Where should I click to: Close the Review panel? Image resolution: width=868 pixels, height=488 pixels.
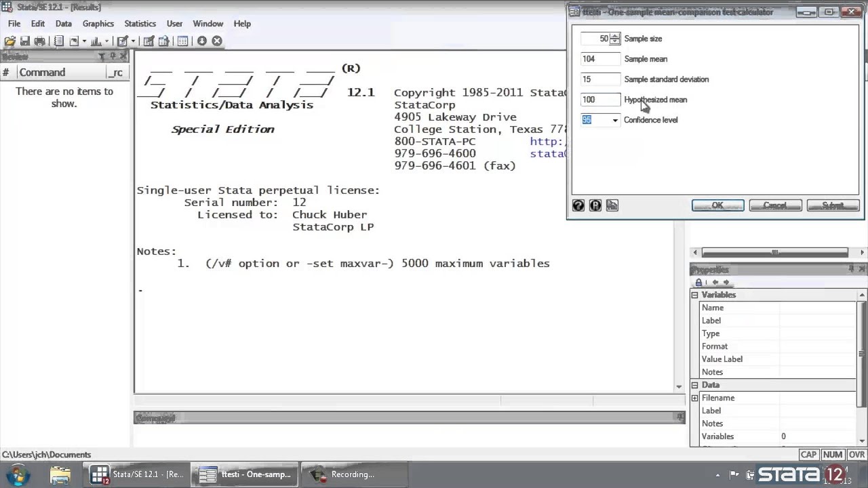123,57
